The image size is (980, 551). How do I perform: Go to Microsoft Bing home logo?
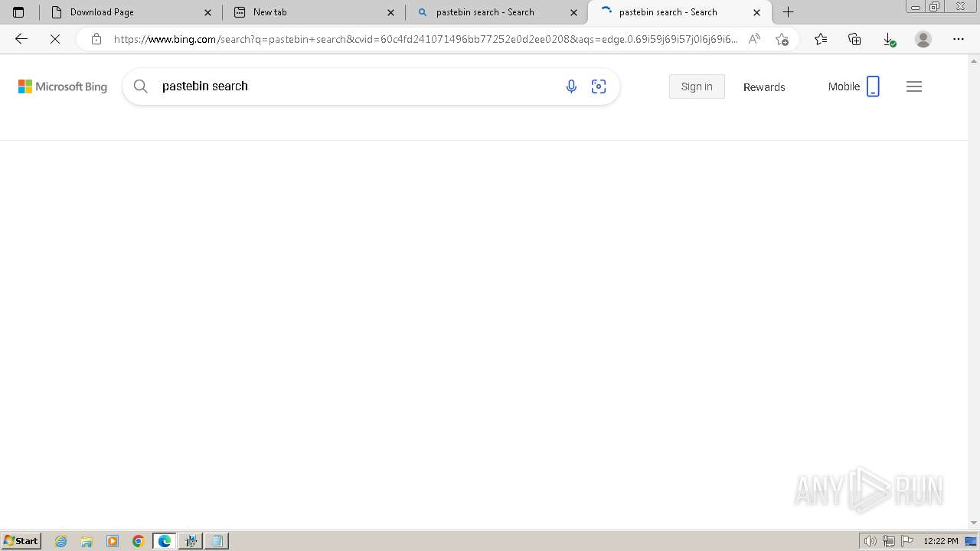[63, 86]
